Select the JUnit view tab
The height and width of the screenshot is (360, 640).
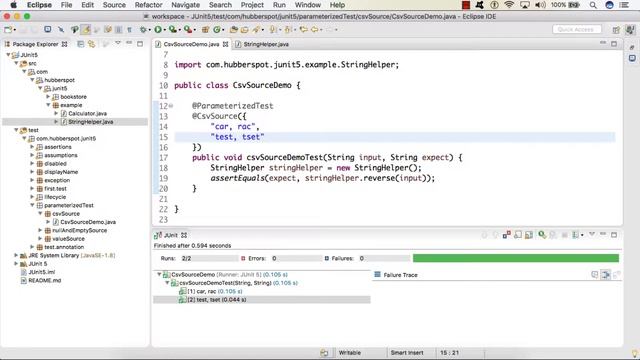pos(170,235)
